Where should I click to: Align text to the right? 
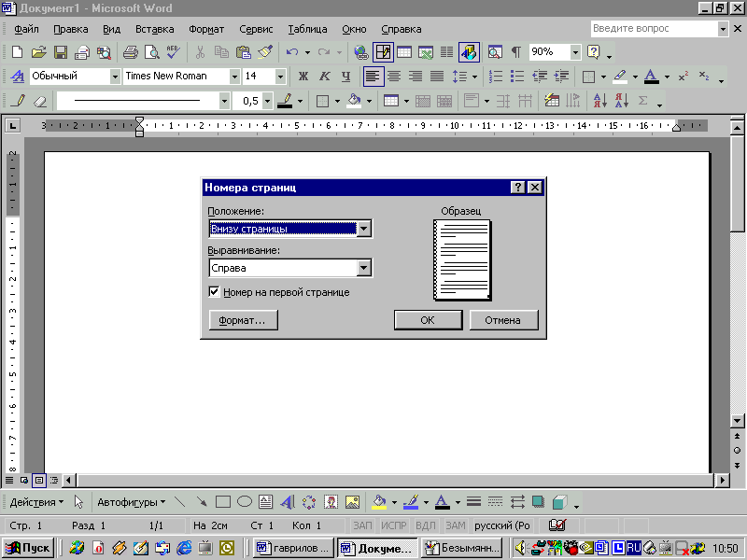coord(416,77)
